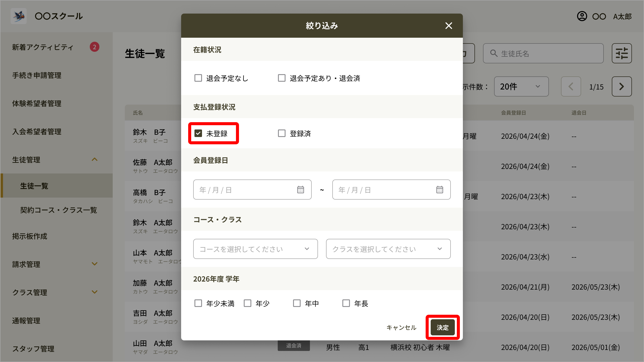Image resolution: width=644 pixels, height=362 pixels.
Task: Click the start date 年/月/日 field
Action: (x=252, y=190)
